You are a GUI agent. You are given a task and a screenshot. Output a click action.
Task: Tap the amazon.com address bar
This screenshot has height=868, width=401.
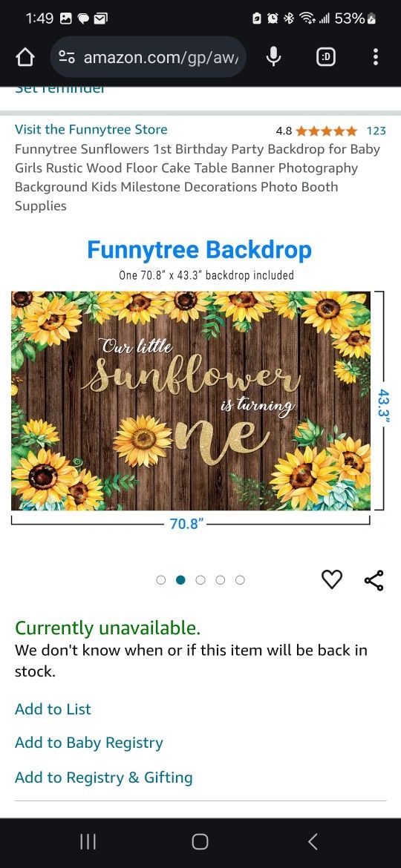pos(148,57)
